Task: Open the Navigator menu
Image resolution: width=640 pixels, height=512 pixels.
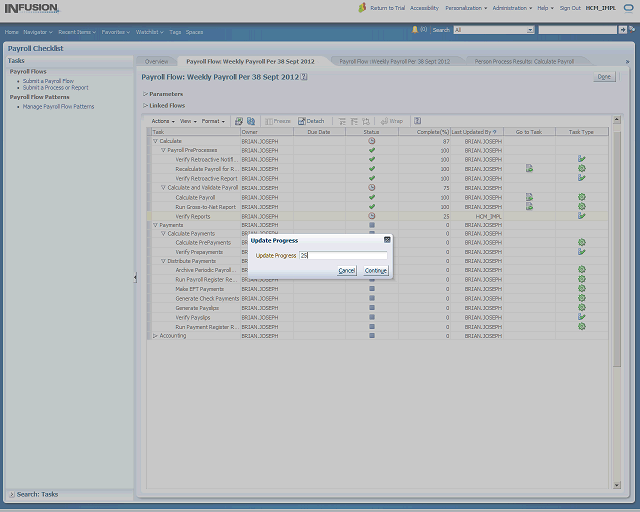Action: coord(38,32)
